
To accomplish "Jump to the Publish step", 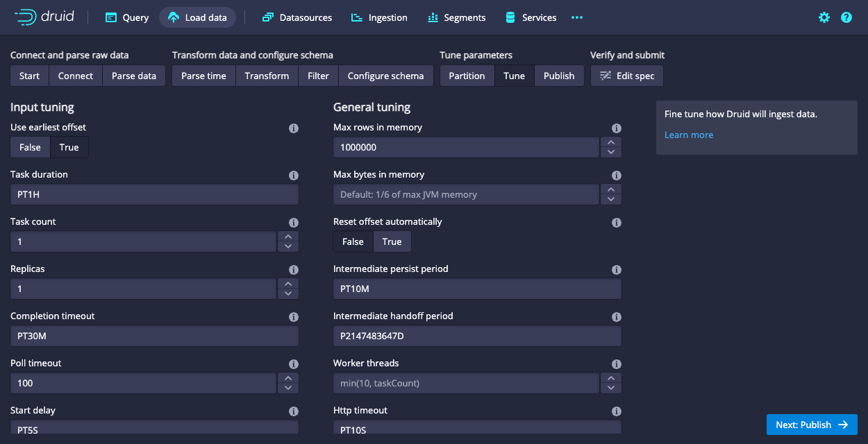I will click(559, 76).
